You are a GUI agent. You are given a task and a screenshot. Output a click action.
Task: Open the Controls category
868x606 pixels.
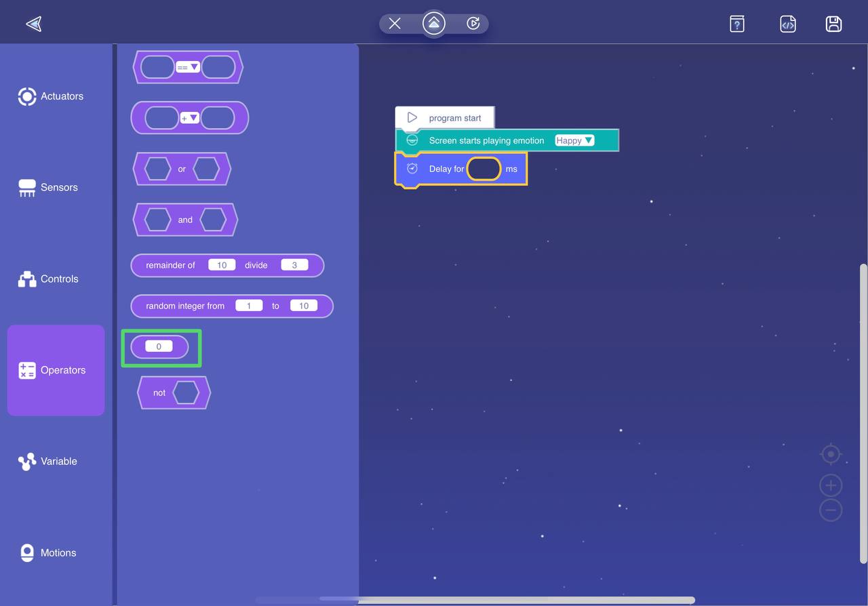coord(49,279)
